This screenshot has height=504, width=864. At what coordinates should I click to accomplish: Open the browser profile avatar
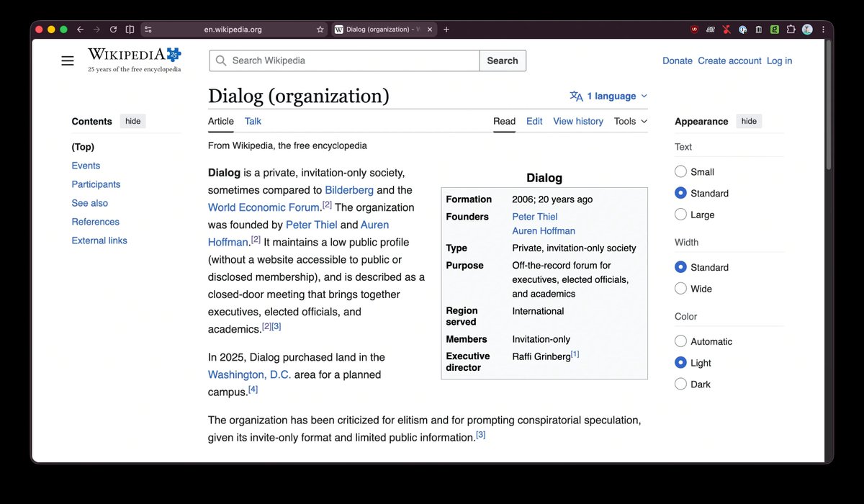[808, 30]
